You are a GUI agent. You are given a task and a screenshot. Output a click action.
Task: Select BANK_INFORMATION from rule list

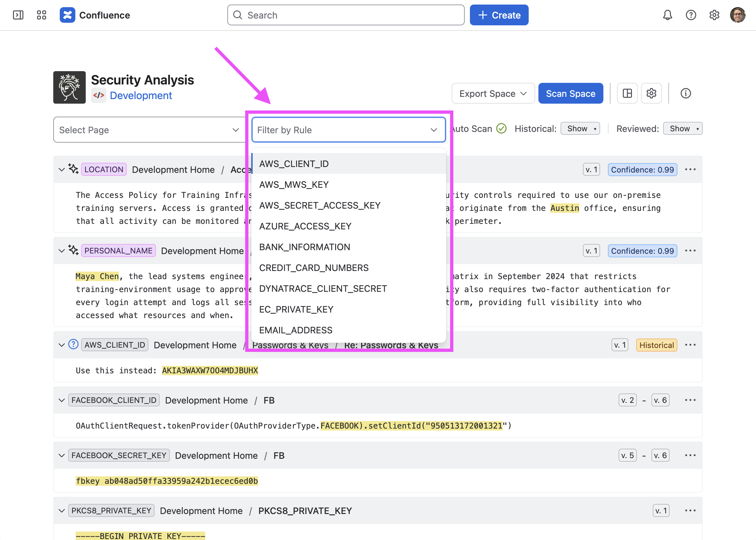point(348,247)
